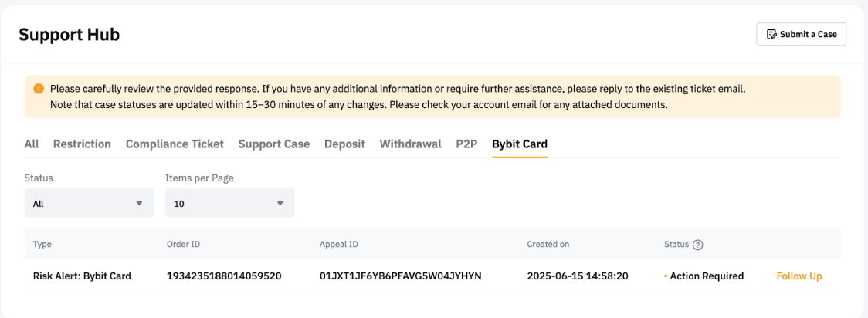Click the Follow Up link
The image size is (868, 318).
coord(798,276)
